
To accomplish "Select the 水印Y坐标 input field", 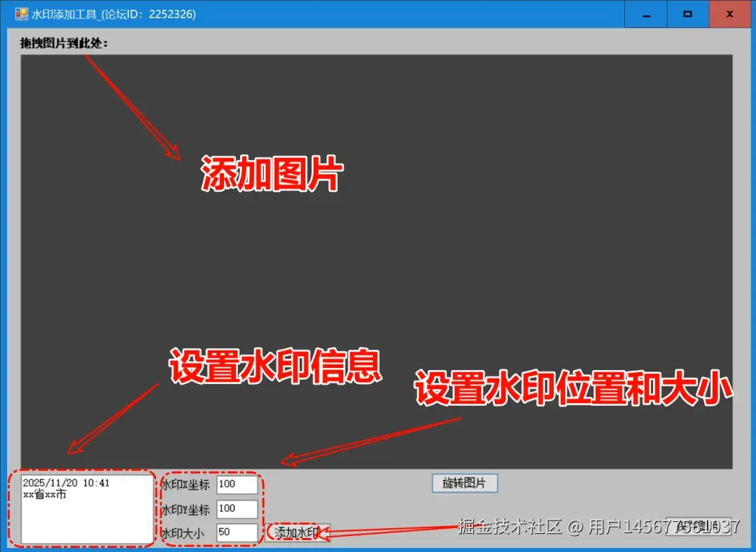I will 238,508.
